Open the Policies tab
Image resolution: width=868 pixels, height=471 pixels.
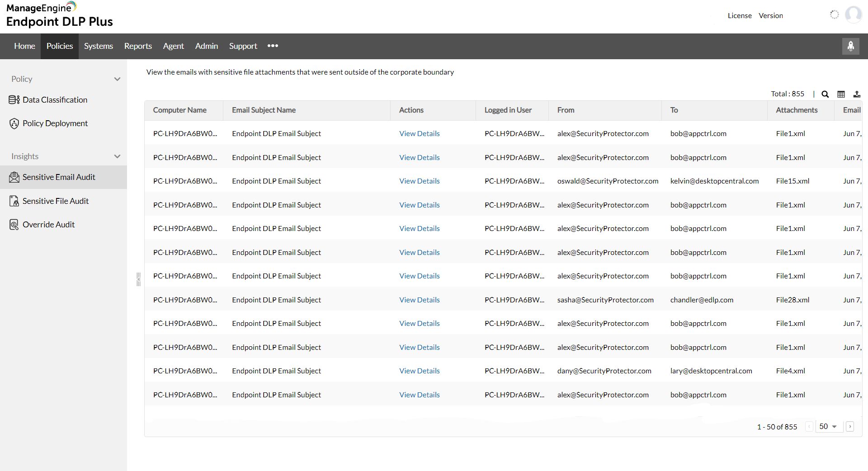pyautogui.click(x=60, y=46)
